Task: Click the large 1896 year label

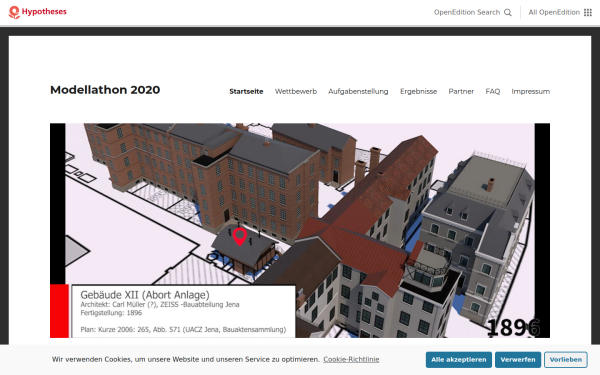Action: [513, 328]
